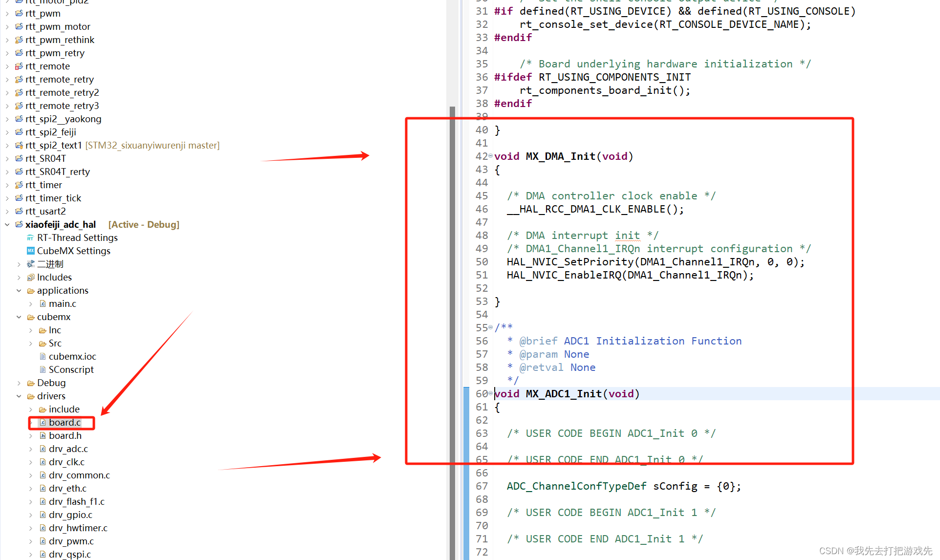Select the Includes node of the project
Viewport: 940px width, 560px height.
point(54,277)
